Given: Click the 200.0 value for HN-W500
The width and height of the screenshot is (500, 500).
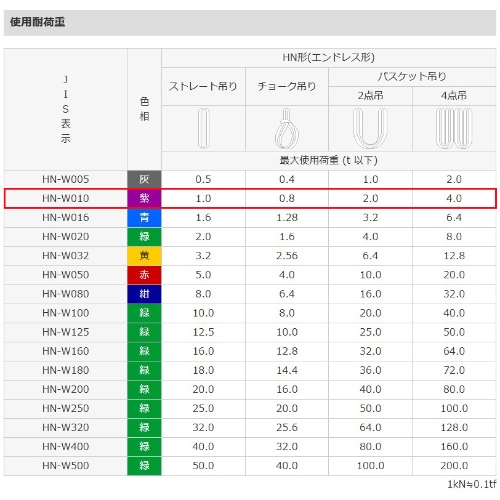Looking at the screenshot, I should [454, 465].
